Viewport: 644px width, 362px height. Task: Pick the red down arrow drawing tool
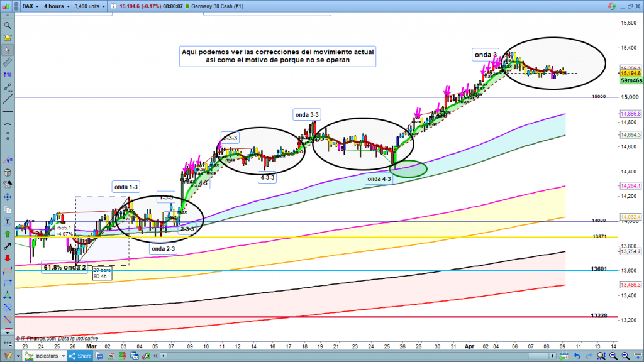pyautogui.click(x=7, y=259)
